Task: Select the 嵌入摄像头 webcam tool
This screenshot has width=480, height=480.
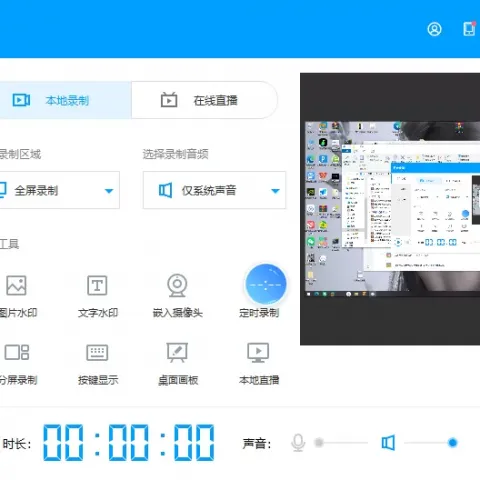Action: 177,296
